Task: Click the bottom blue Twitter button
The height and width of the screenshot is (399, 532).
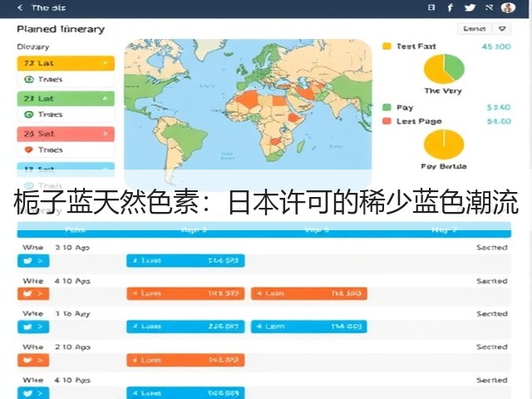Action: 33,393
